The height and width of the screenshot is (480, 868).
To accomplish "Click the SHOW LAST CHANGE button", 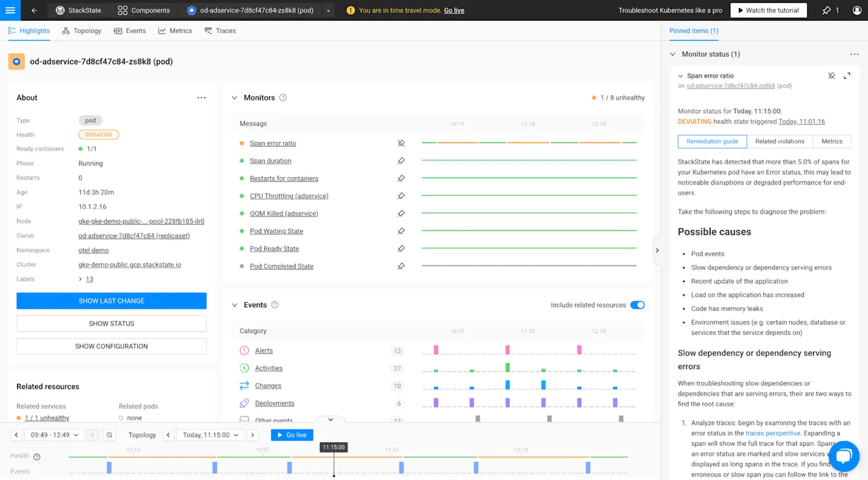I will tap(111, 301).
